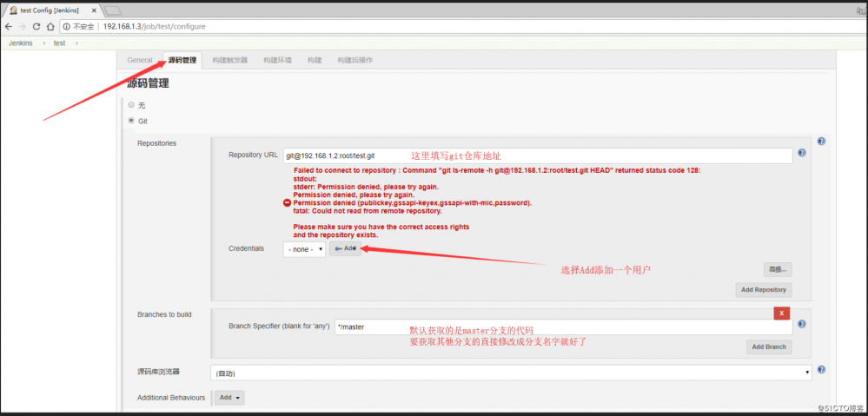This screenshot has width=868, height=416.
Task: Switch to the 构建后操作 tab
Action: point(354,60)
